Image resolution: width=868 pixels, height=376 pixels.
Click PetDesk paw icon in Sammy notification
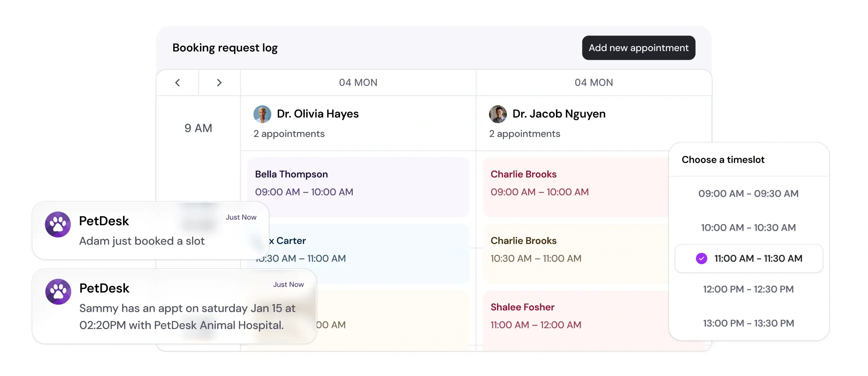point(58,292)
